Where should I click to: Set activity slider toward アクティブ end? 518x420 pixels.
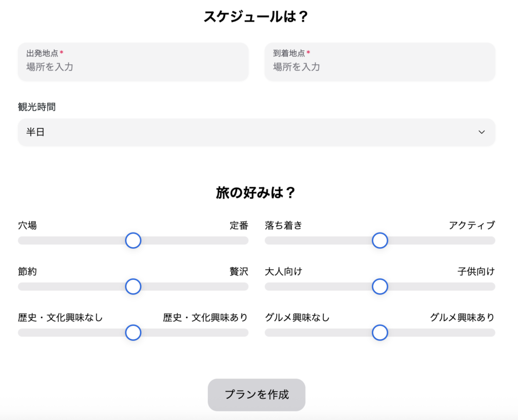[485, 241]
